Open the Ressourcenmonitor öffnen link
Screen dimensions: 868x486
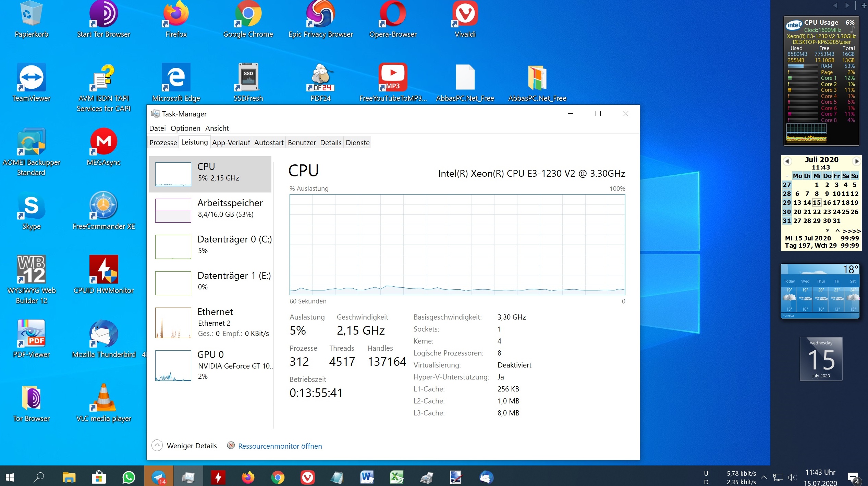(x=280, y=446)
